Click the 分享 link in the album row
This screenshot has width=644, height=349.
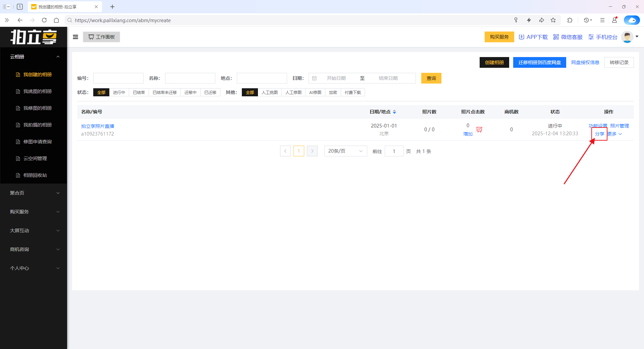tap(599, 134)
